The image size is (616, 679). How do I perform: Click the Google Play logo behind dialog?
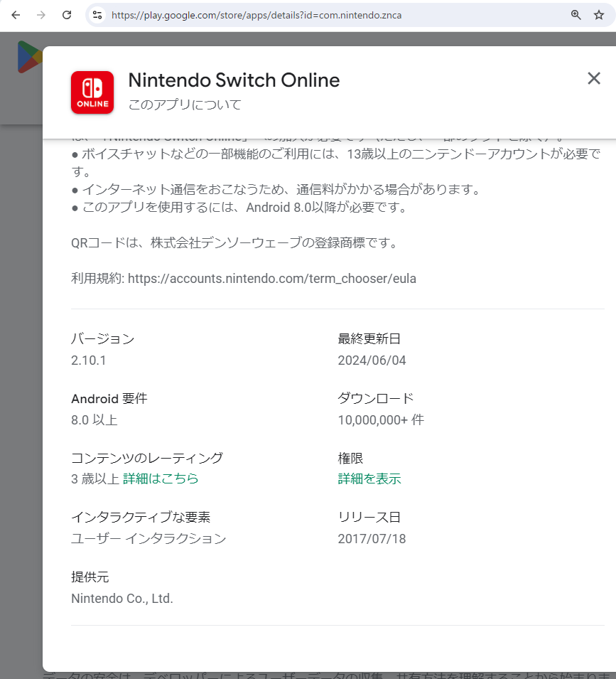click(x=29, y=57)
